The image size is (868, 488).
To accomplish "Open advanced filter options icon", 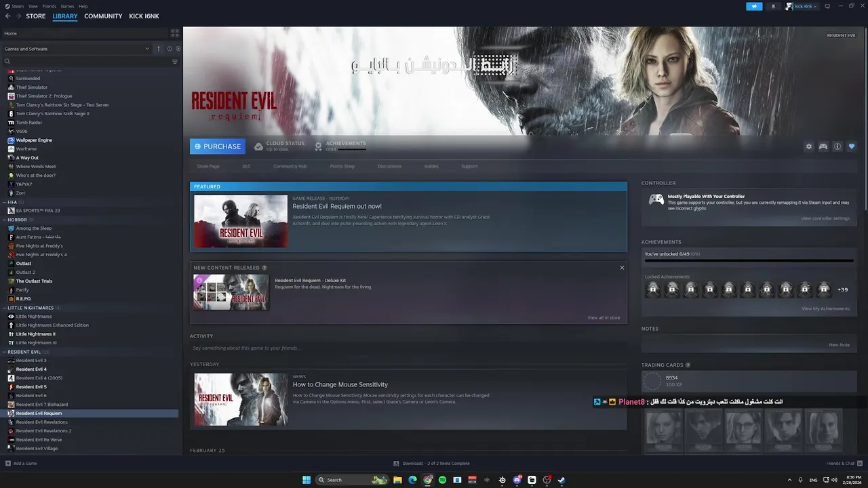I will pos(174,62).
